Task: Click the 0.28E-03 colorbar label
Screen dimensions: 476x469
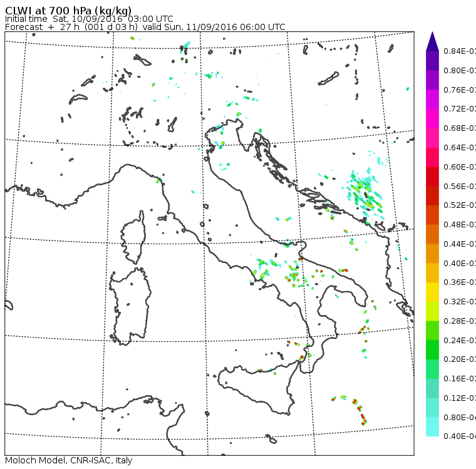Action: click(460, 321)
